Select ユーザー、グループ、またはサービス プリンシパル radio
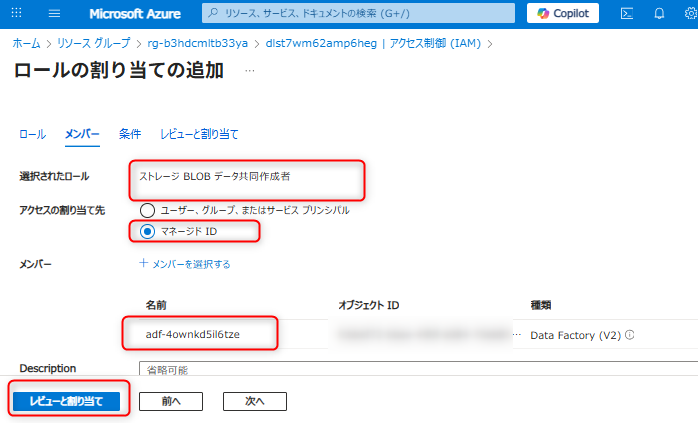 coord(147,210)
